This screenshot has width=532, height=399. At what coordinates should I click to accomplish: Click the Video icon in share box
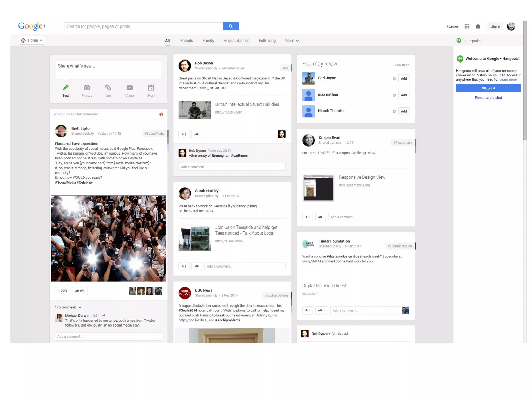coord(129,88)
